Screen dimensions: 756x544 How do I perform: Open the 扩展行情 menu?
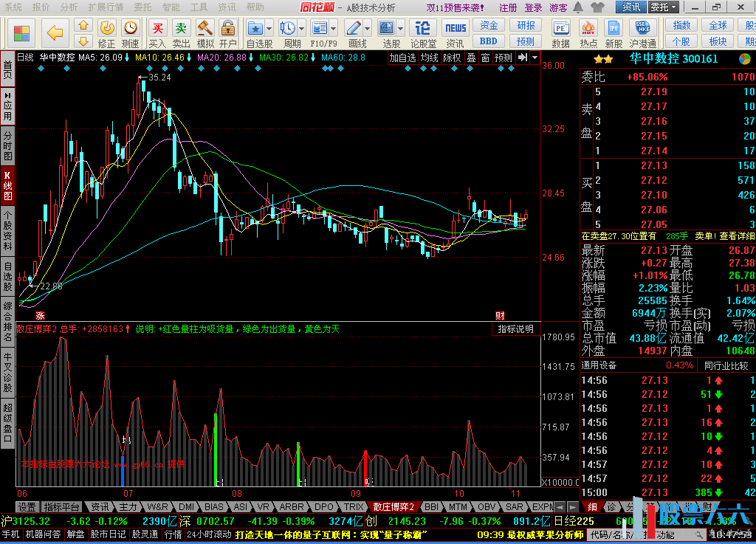pyautogui.click(x=106, y=7)
